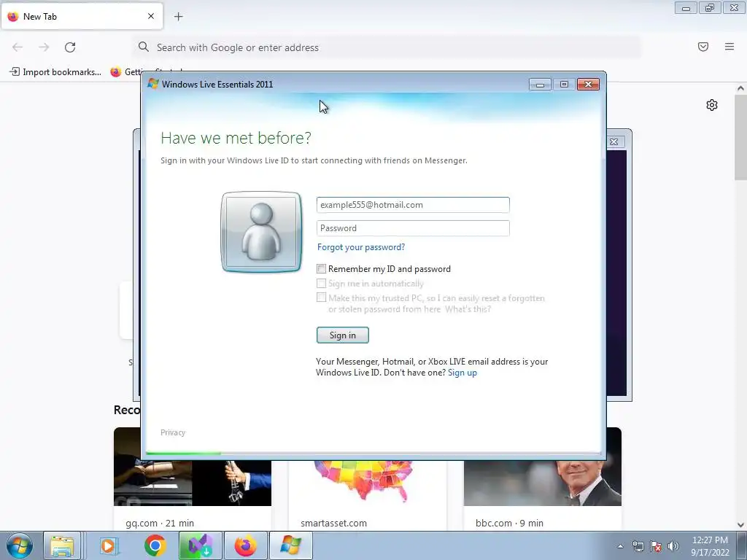Image resolution: width=747 pixels, height=560 pixels.
Task: Click the Firefox page scrollbar down arrow
Action: [x=741, y=525]
